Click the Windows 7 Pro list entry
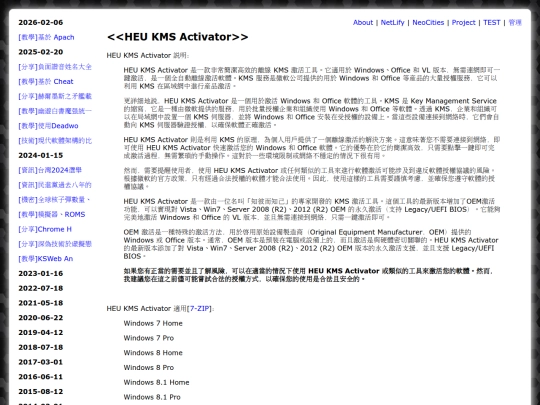540x405 pixels. pyautogui.click(x=149, y=338)
